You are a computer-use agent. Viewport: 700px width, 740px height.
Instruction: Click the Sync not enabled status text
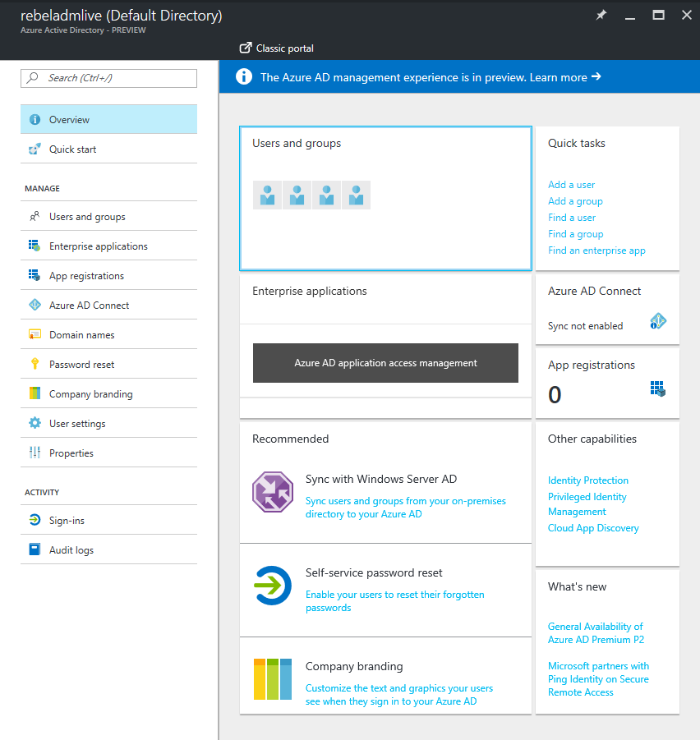[x=585, y=326]
